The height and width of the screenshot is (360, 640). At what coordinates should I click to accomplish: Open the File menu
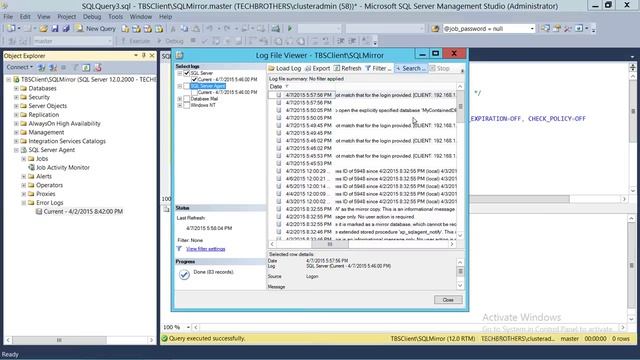click(x=8, y=17)
